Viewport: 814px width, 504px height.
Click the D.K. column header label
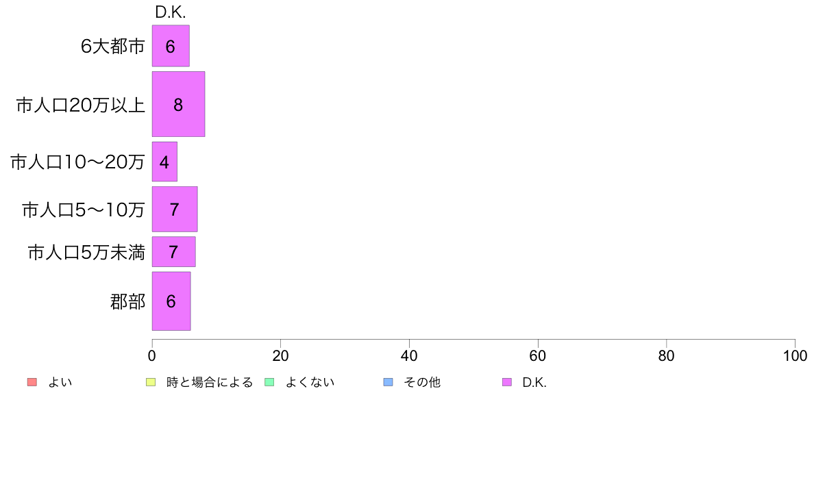171,12
